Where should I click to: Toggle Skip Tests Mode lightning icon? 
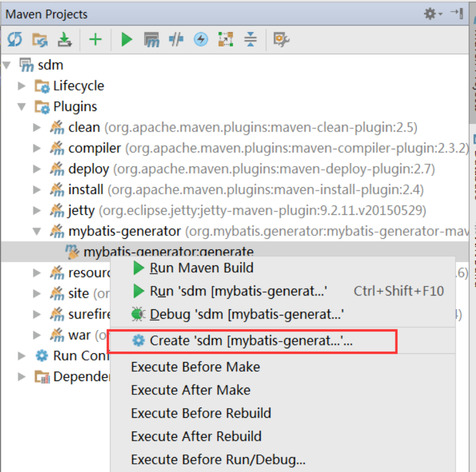coord(201,39)
